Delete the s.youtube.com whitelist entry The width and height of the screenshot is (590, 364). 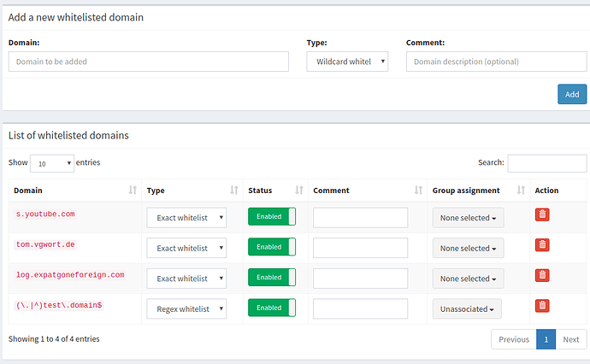pyautogui.click(x=542, y=214)
